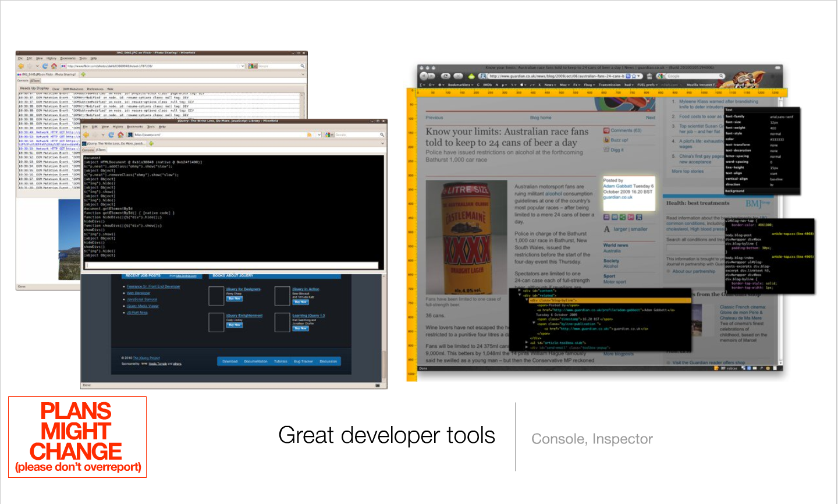Screen dimensions: 838x504
Task: Reload the Guardian page using the reload icon
Action: [445, 77]
